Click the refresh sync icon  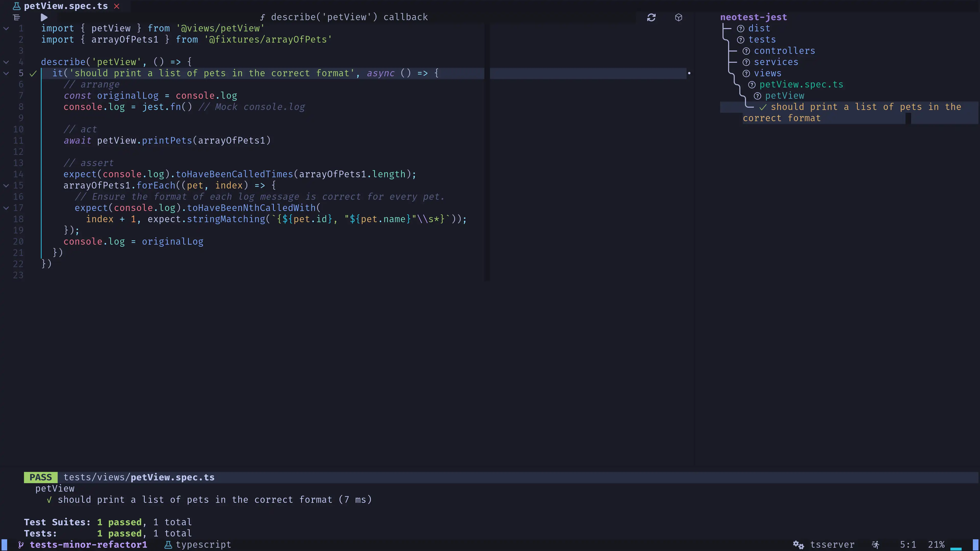pos(651,18)
